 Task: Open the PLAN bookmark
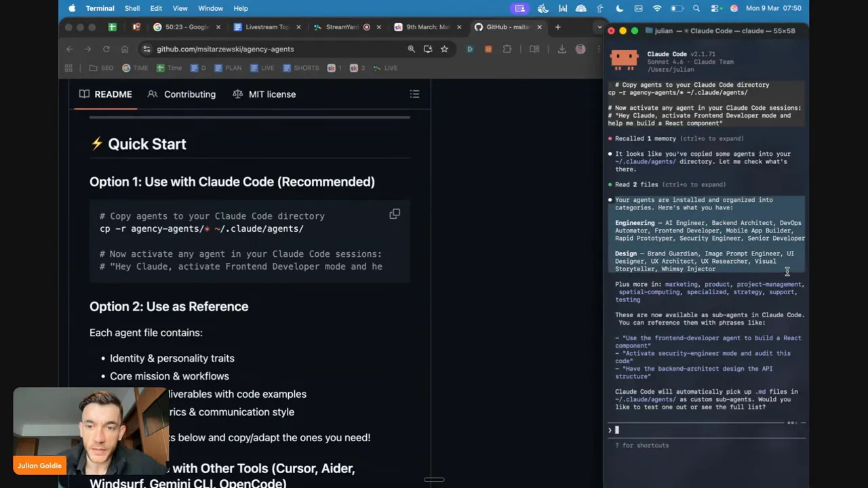(228, 68)
